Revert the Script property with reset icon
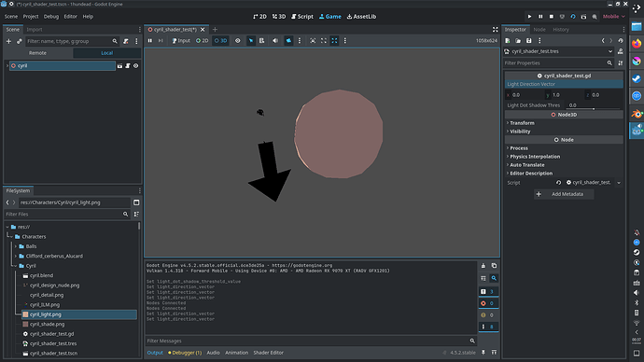This screenshot has width=644, height=362. click(x=558, y=183)
